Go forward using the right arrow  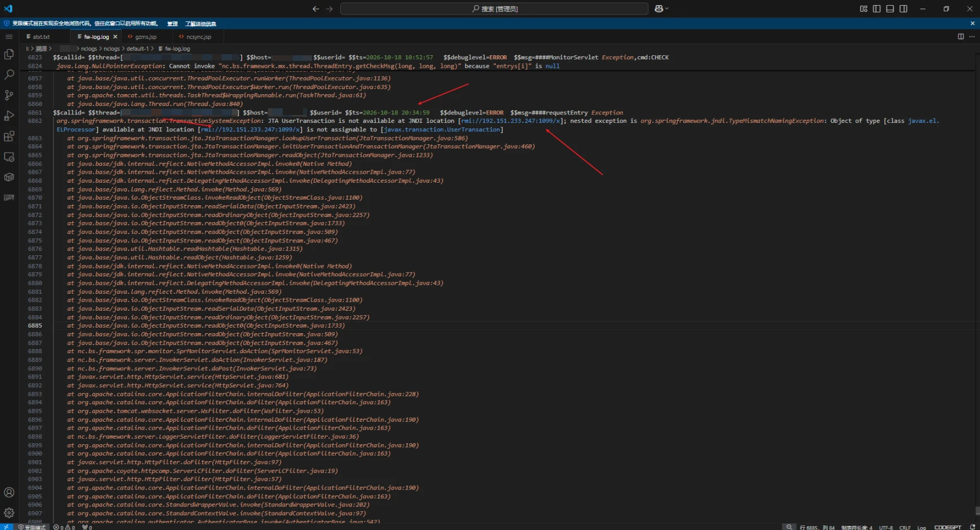pyautogui.click(x=329, y=8)
